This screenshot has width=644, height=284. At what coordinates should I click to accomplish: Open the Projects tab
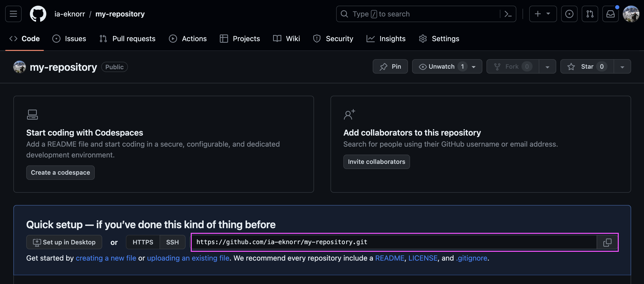240,39
